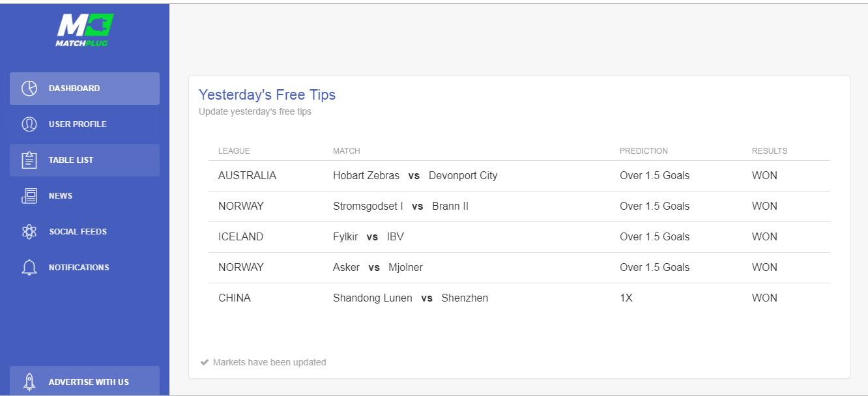Click the checkmark beside Markets updated
868x396 pixels.
[x=205, y=362]
